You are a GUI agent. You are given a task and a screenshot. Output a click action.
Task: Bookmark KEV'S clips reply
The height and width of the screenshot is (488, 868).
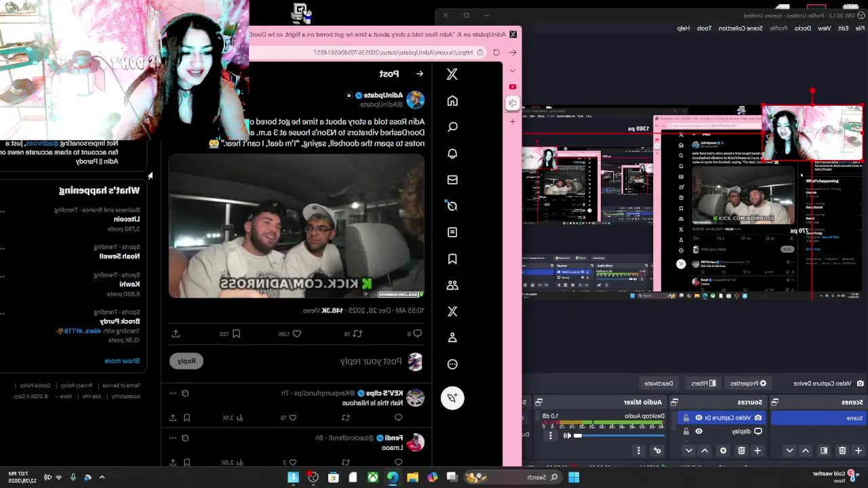(x=187, y=418)
